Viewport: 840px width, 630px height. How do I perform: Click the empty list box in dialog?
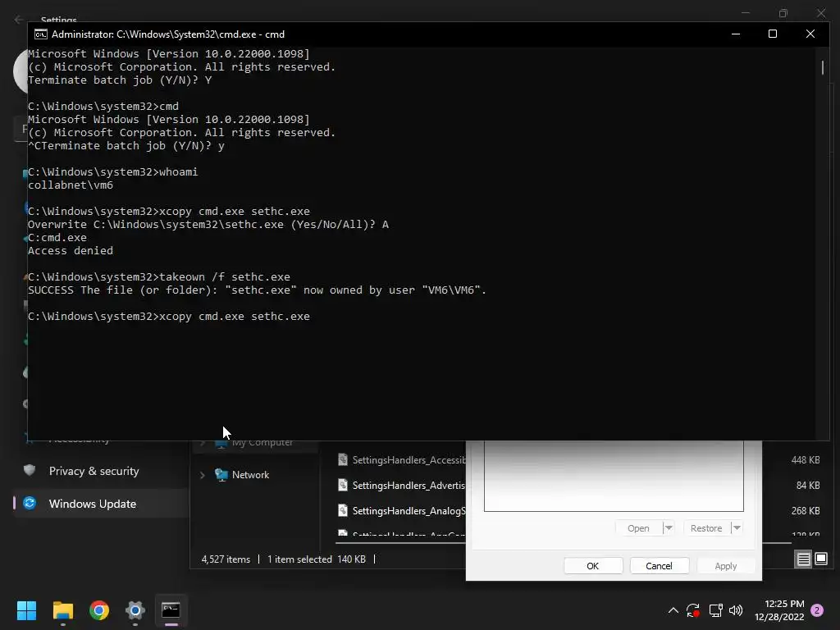pos(614,476)
